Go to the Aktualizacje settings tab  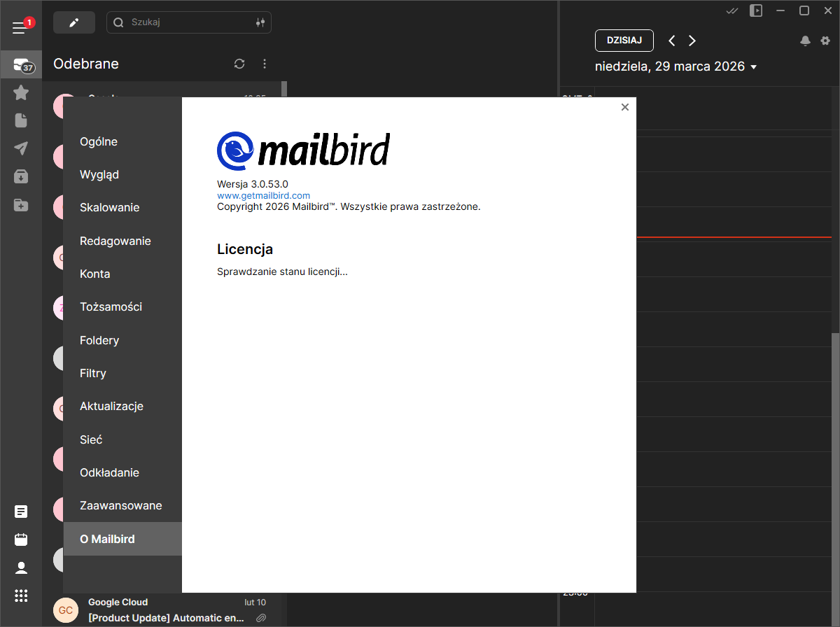pyautogui.click(x=122, y=407)
